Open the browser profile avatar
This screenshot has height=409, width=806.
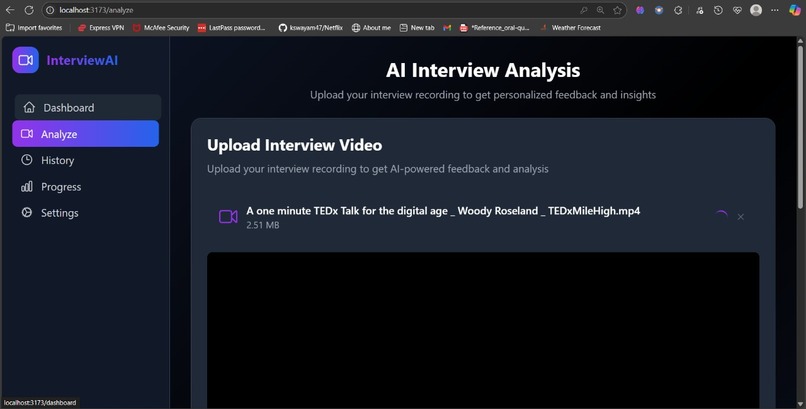[756, 10]
